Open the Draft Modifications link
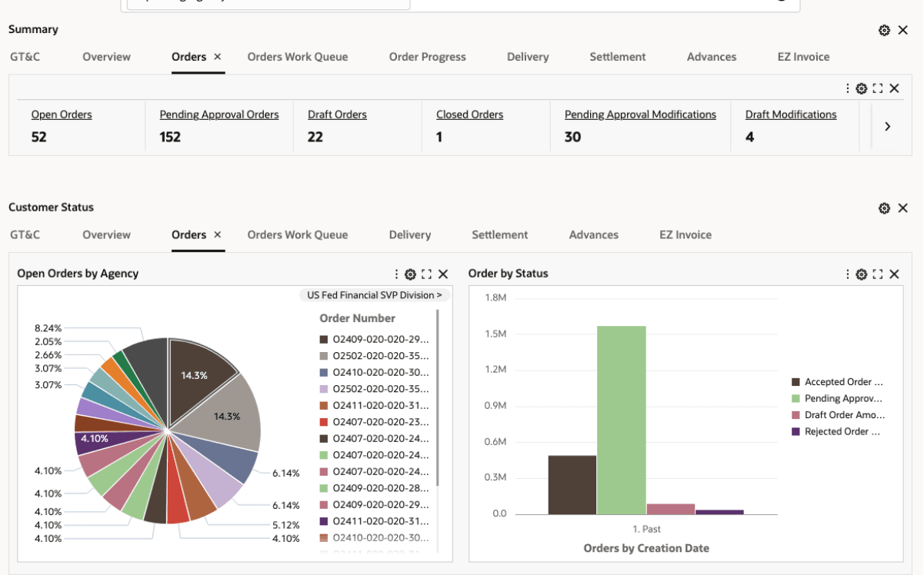 point(791,115)
